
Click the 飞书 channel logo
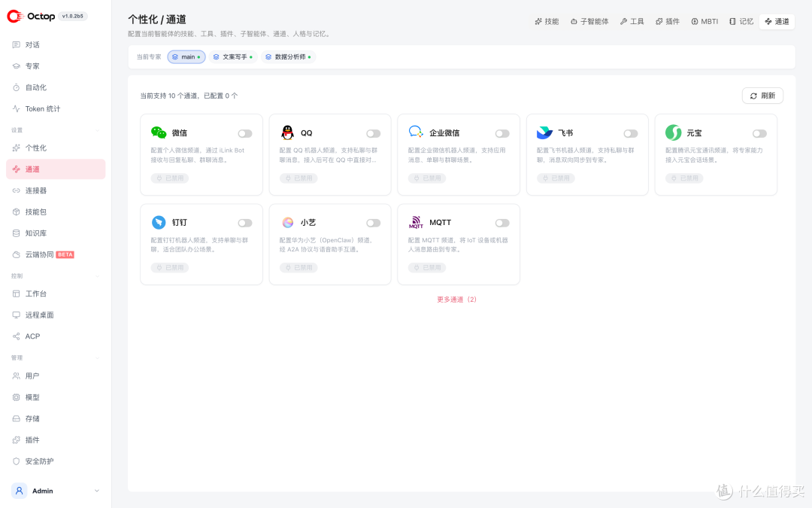pyautogui.click(x=544, y=132)
